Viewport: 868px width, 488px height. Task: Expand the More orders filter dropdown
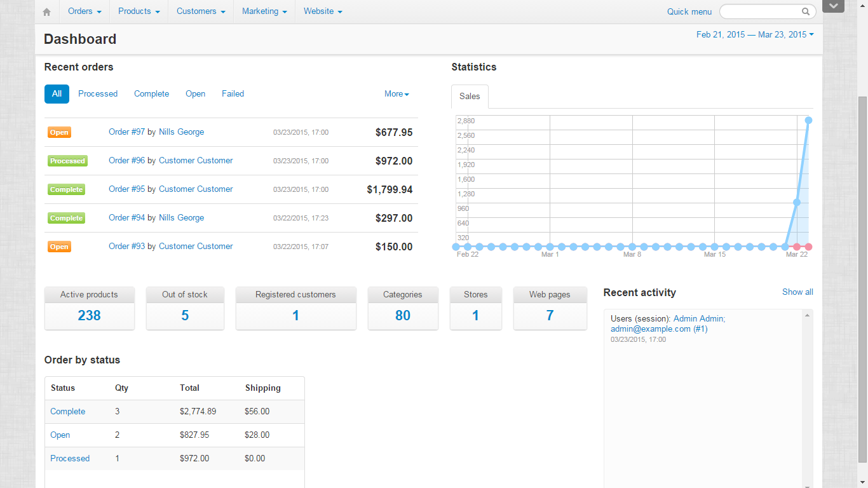click(x=397, y=94)
